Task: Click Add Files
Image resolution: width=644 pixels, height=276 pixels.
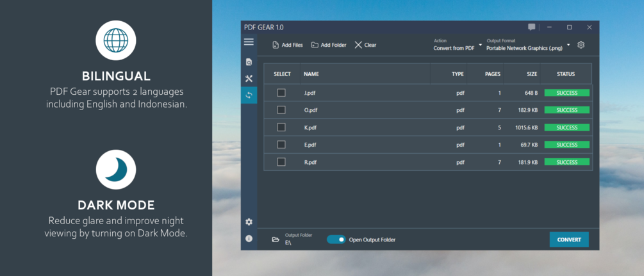Action: pyautogui.click(x=288, y=45)
